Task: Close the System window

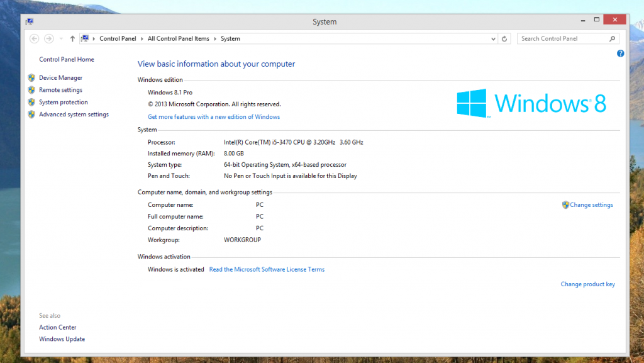Action: point(614,20)
